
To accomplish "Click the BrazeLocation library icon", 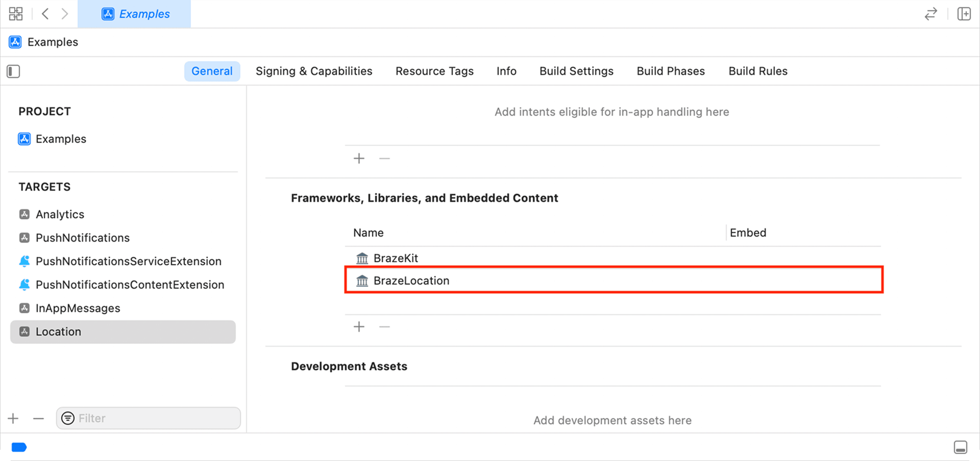I will tap(362, 280).
